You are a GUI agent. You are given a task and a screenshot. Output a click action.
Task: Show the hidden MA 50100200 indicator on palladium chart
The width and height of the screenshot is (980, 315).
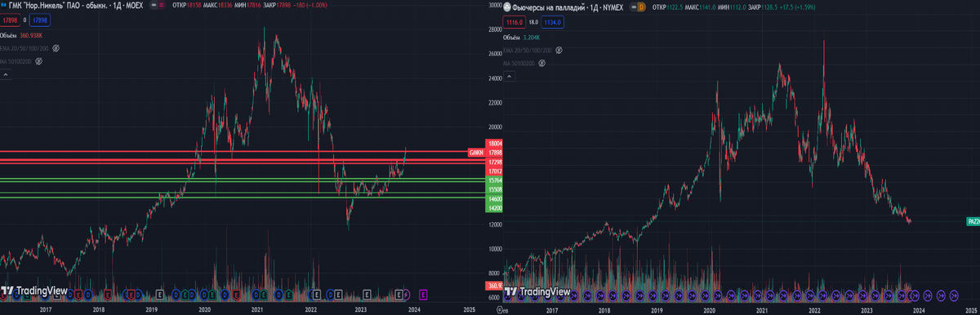(x=541, y=64)
